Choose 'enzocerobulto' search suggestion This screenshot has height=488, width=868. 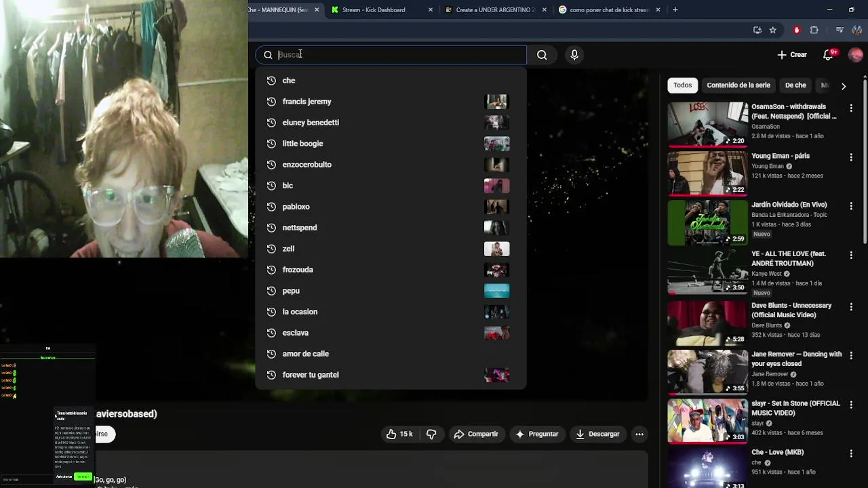[x=391, y=165]
